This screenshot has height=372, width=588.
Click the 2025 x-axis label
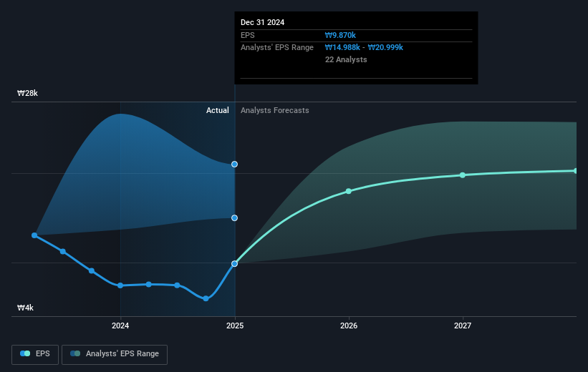point(235,325)
